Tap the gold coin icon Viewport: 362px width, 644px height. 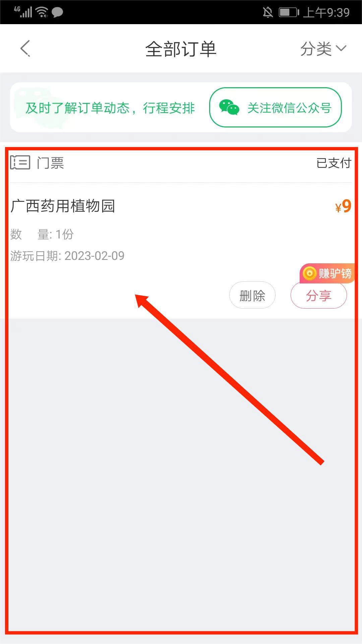309,273
